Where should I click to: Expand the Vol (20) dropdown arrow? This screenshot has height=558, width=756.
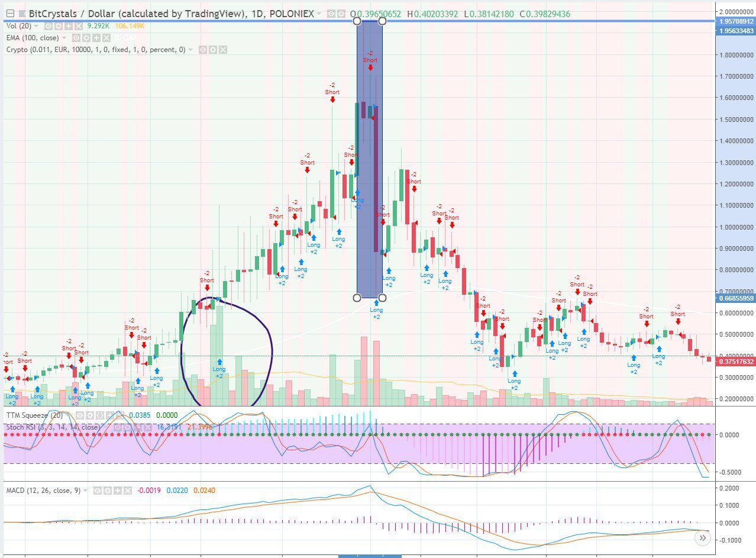(x=36, y=26)
